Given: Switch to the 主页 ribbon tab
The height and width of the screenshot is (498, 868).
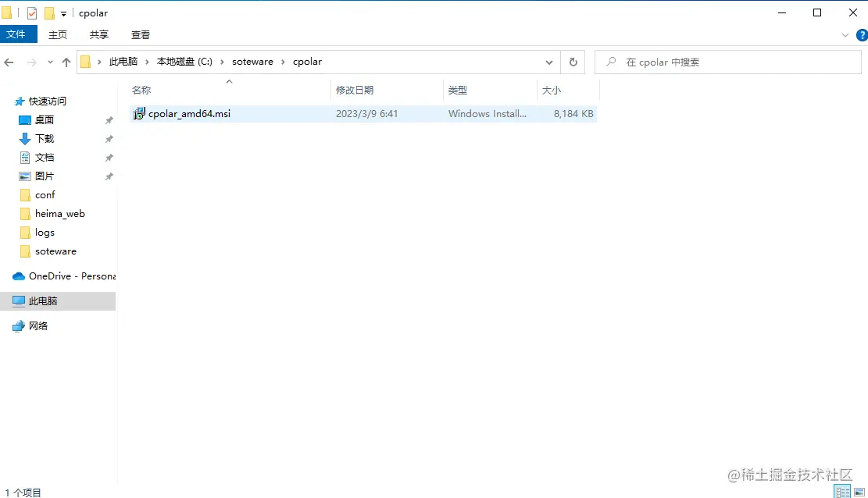Looking at the screenshot, I should [x=58, y=35].
